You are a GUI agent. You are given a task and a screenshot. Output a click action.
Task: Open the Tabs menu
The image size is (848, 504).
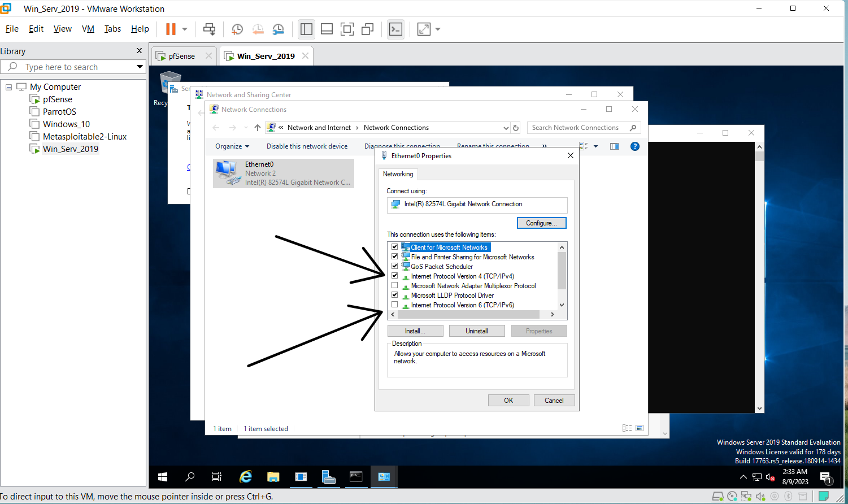pos(112,29)
